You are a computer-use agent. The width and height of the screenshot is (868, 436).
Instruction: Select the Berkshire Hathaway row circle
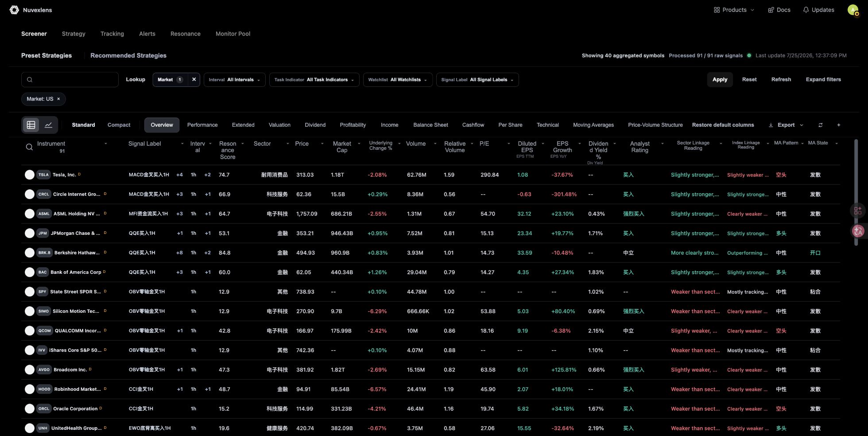point(30,253)
